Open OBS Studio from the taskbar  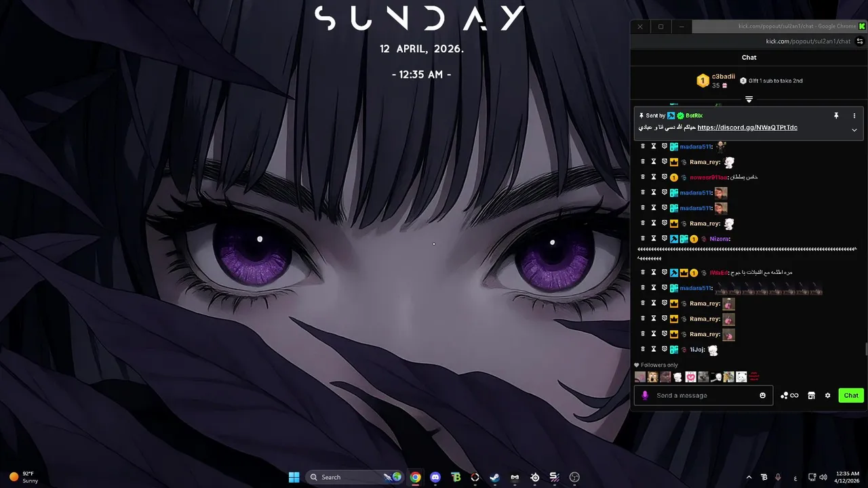tap(575, 477)
